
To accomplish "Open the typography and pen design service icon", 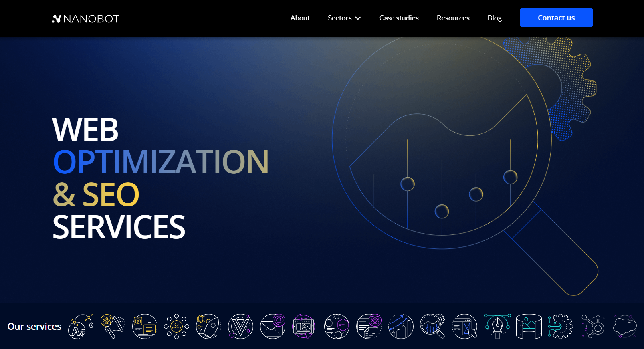I will pos(81,326).
